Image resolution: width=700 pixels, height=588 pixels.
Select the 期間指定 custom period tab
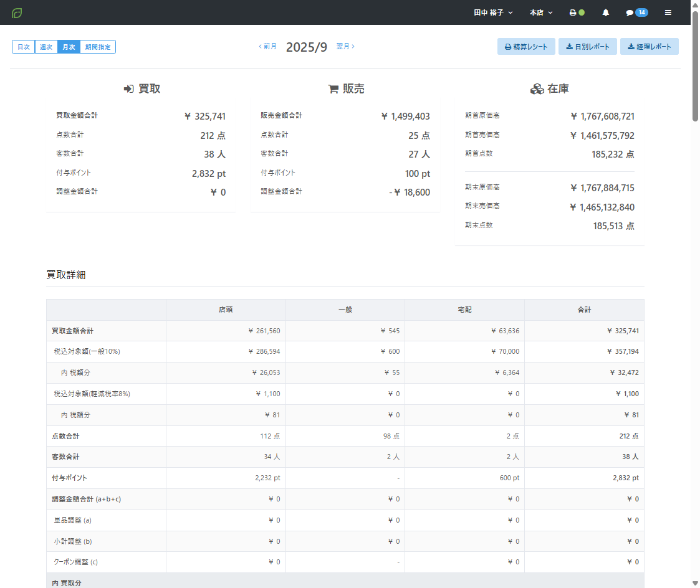tap(98, 47)
